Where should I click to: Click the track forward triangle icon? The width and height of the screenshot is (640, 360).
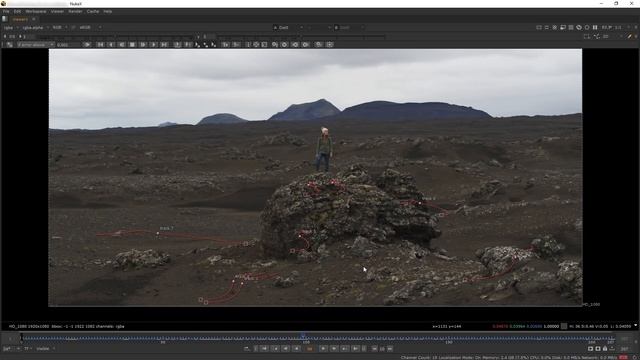(153, 44)
